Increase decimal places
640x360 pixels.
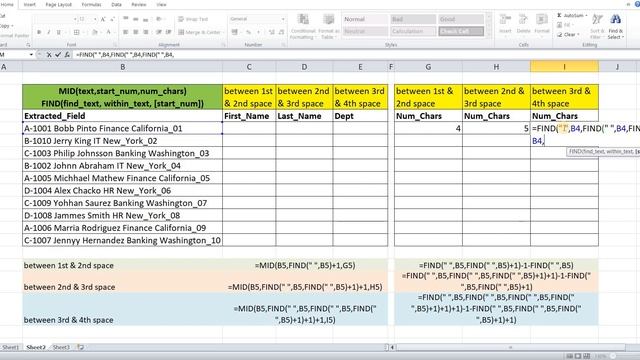coord(272,32)
